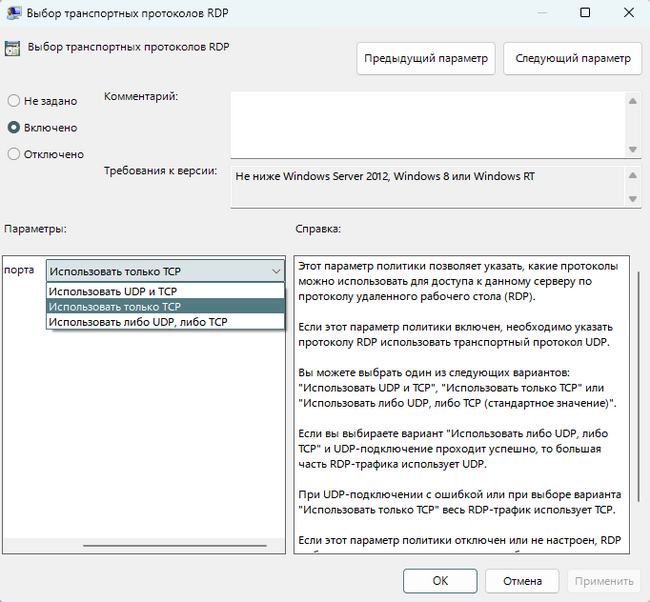Open the 'Использовать только TCP' combo box

[x=165, y=271]
